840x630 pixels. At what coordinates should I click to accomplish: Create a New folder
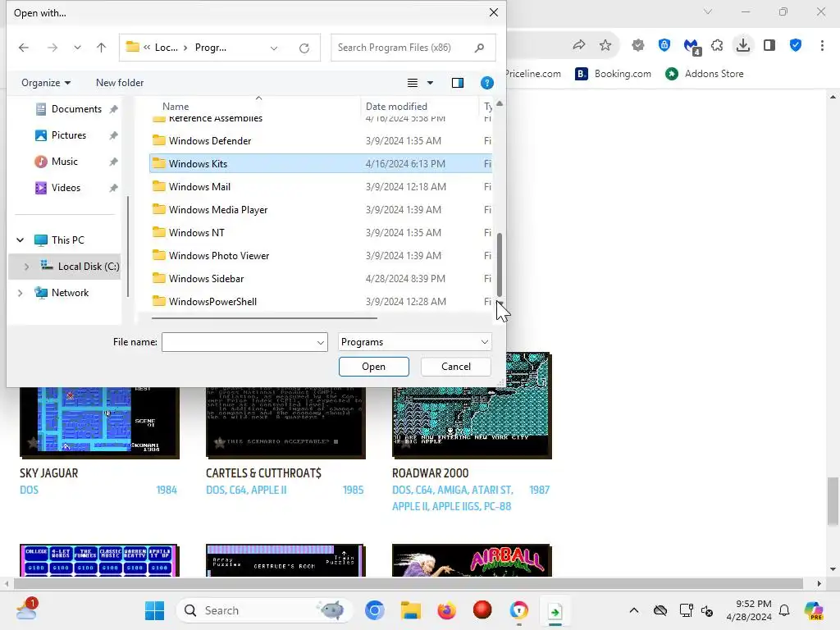click(x=120, y=83)
